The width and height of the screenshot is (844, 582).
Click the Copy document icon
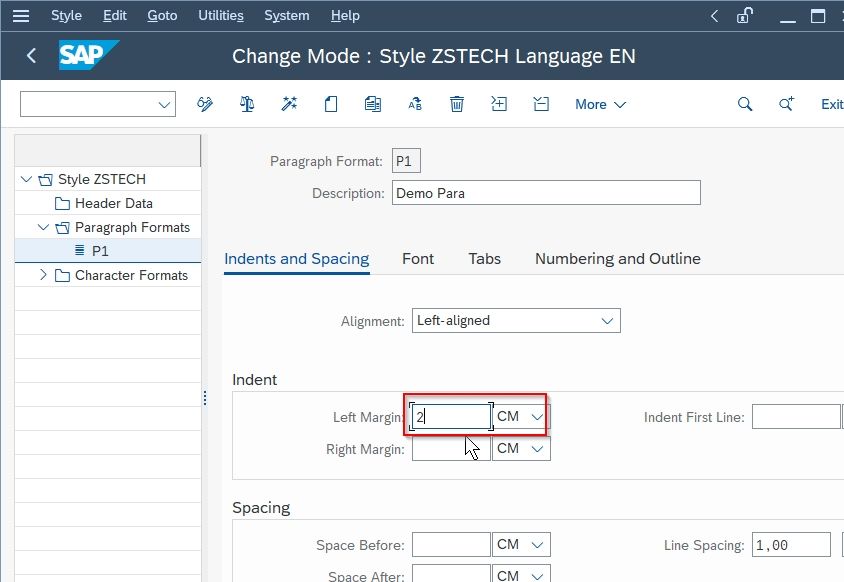373,104
